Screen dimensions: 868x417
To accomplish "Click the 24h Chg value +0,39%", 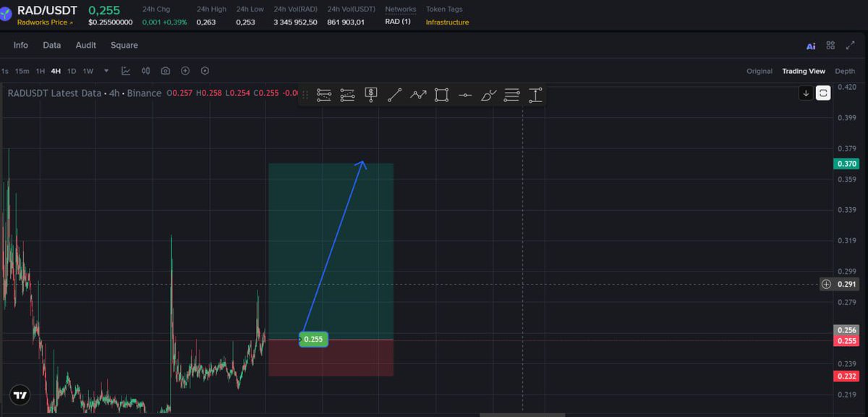I will point(174,22).
